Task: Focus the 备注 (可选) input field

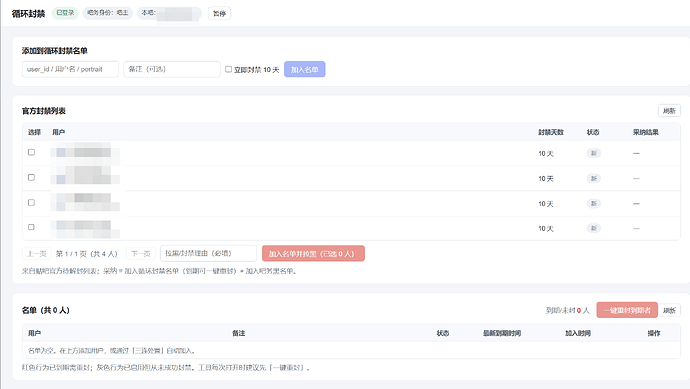Action: point(172,69)
